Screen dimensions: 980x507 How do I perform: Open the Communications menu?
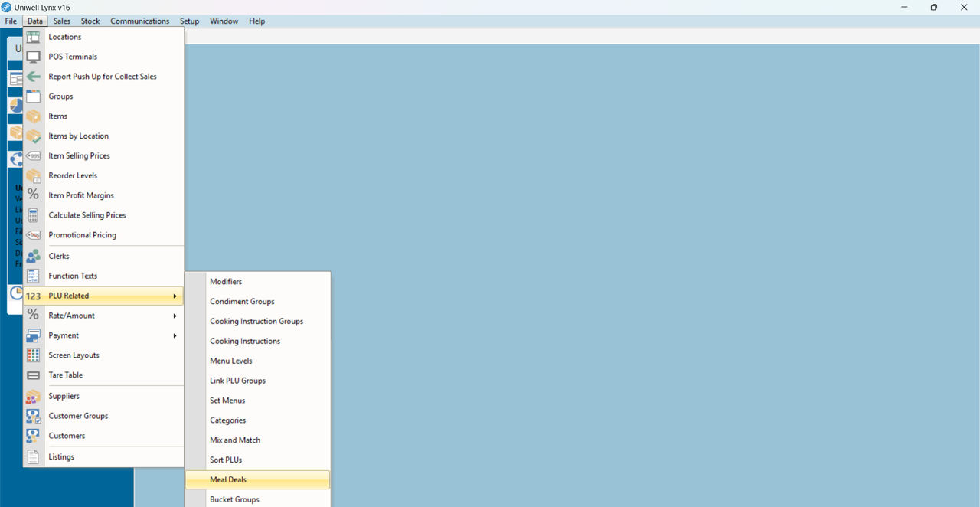pos(139,21)
